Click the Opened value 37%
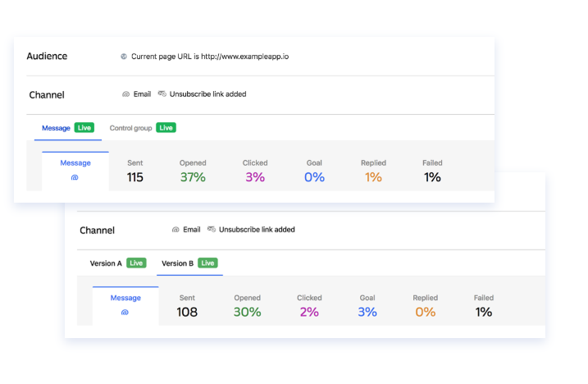The width and height of the screenshot is (588, 384). point(193,177)
